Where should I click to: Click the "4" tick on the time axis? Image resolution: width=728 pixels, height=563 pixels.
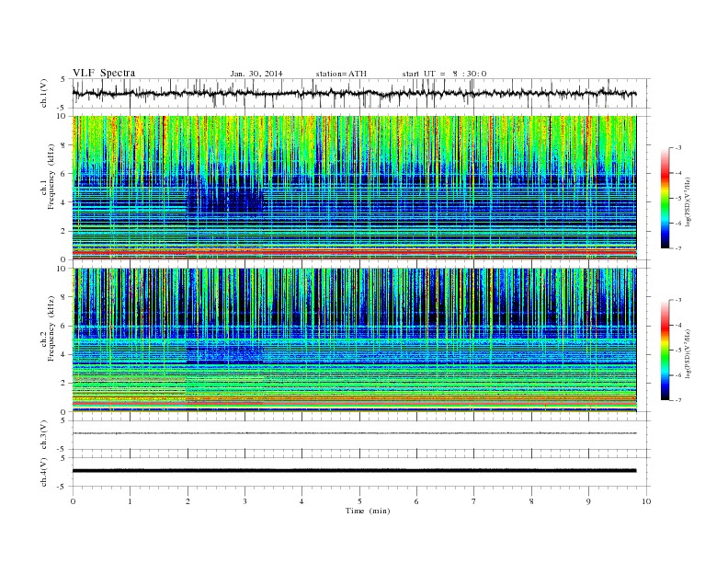301,501
